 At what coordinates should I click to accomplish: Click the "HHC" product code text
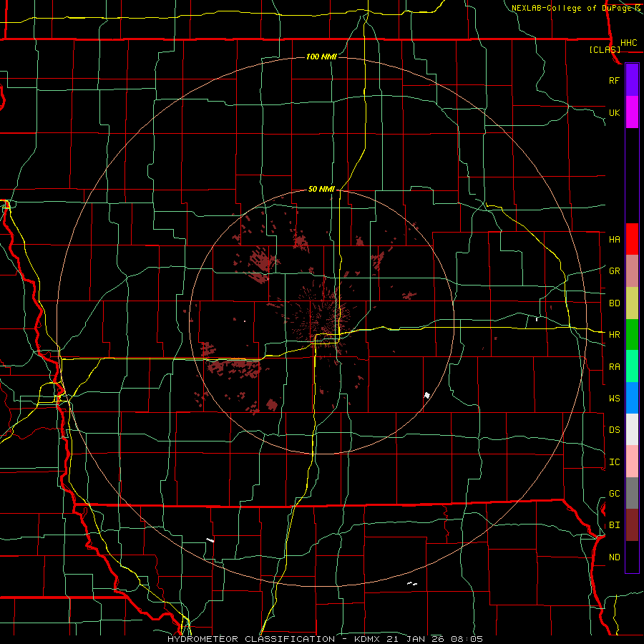pos(629,43)
